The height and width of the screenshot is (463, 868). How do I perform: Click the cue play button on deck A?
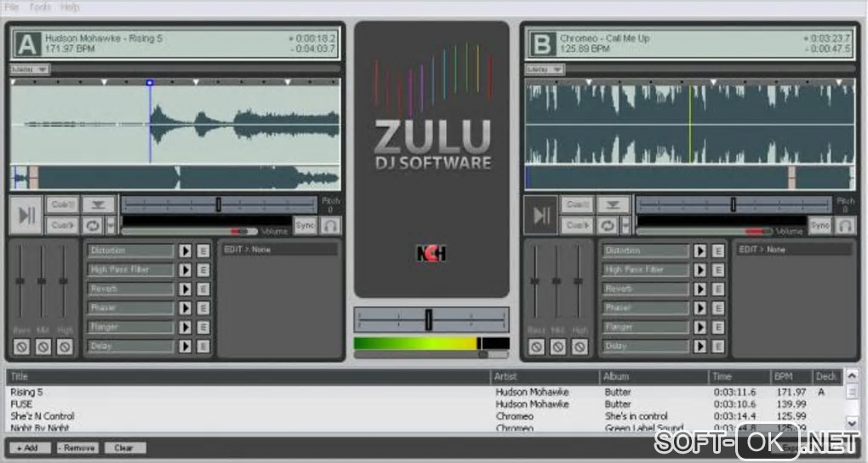62,226
